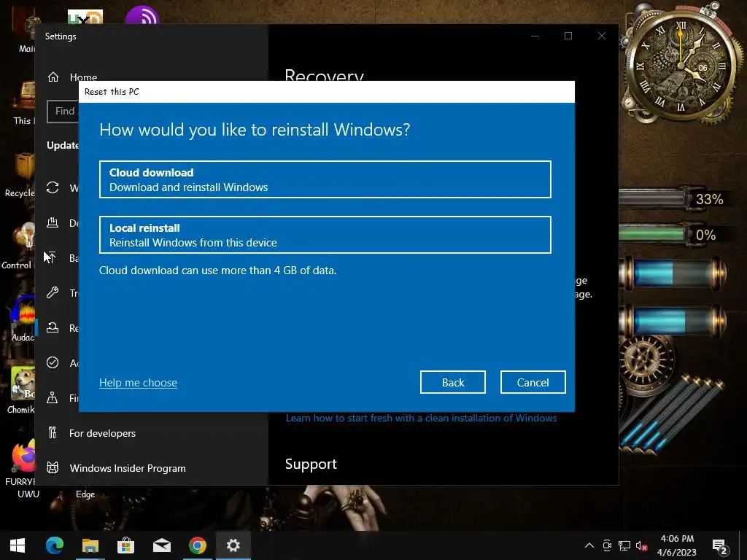Click the Find a setting search box
This screenshot has width=747, height=560.
(x=63, y=111)
